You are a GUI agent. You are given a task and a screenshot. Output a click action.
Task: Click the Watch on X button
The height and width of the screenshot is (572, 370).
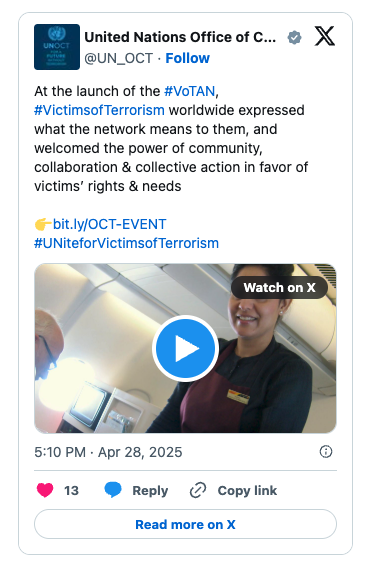pyautogui.click(x=280, y=287)
